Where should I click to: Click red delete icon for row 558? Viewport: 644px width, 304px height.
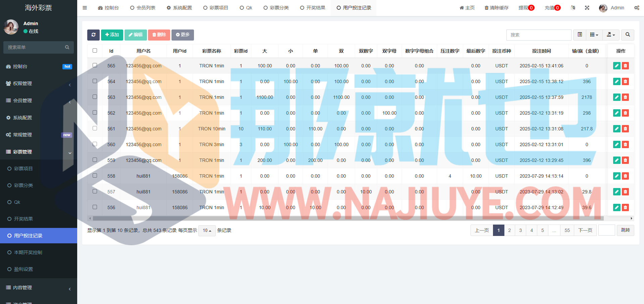pos(625,176)
